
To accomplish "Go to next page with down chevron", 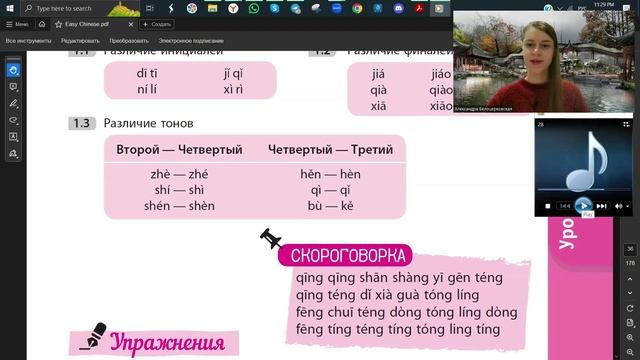I will pos(630,293).
